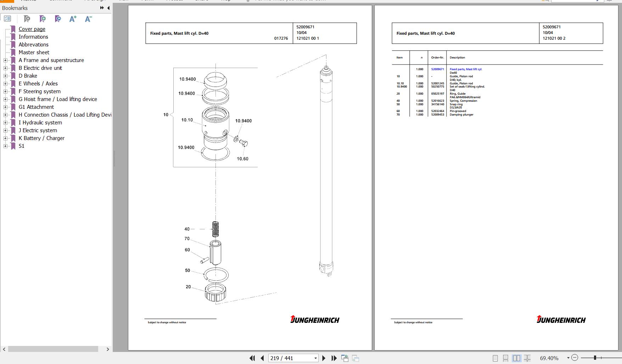Viewport: 622px width, 364px height.
Task: Click the bookmark icon next to J Electric system
Action: point(13,130)
